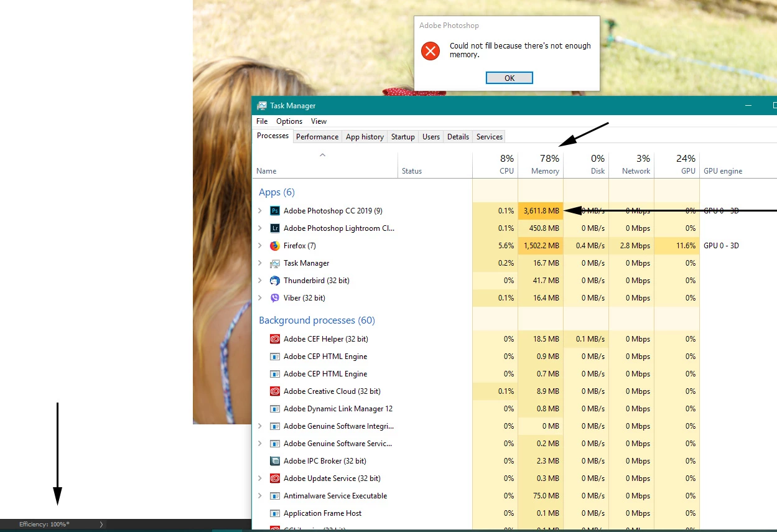The width and height of the screenshot is (777, 532).
Task: Sort processes by the Memory column header
Action: click(x=541, y=164)
